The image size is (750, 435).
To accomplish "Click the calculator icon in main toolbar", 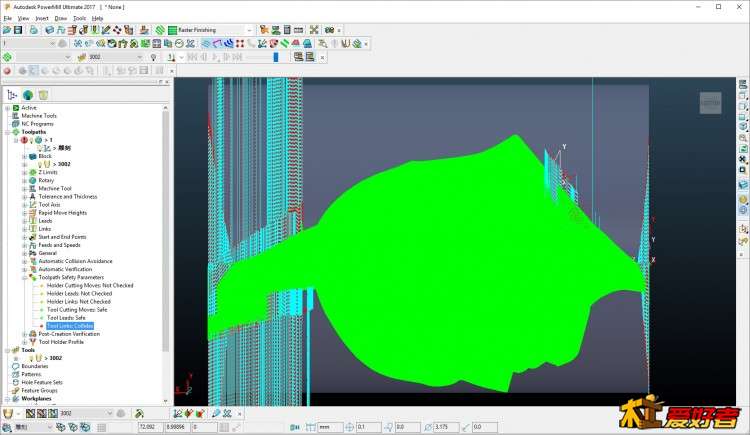I will [x=287, y=30].
